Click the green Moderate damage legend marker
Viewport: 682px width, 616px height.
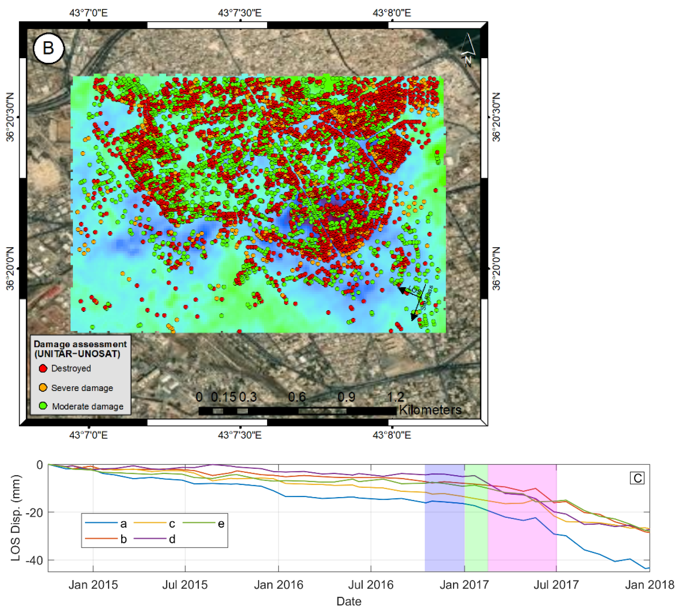pyautogui.click(x=43, y=406)
